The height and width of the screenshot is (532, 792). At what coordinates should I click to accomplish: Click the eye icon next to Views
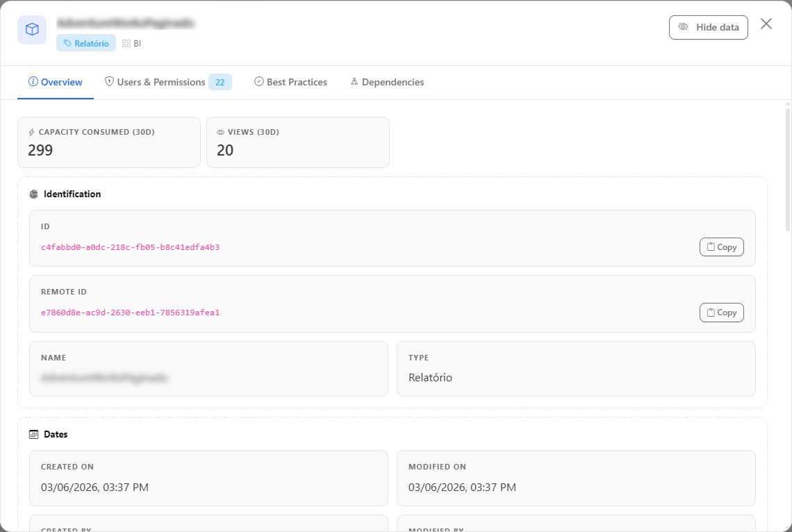pos(221,132)
